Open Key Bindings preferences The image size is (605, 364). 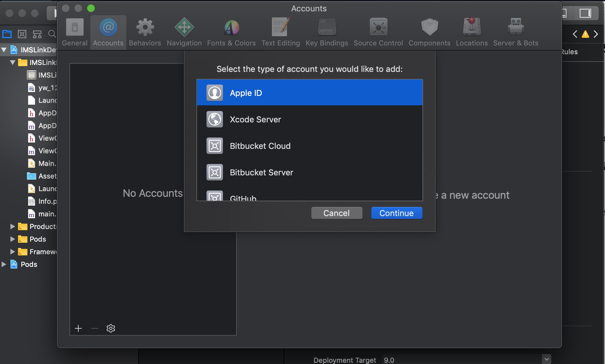(327, 32)
